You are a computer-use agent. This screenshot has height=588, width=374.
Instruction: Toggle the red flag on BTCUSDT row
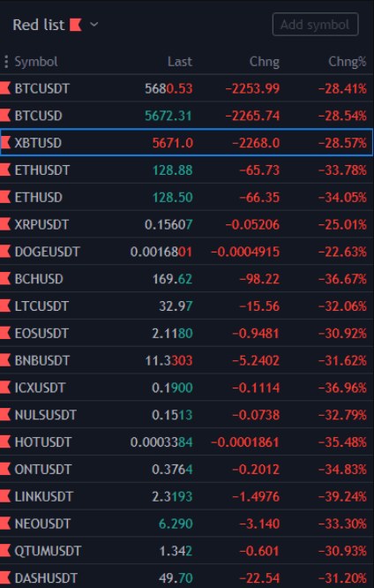point(5,88)
